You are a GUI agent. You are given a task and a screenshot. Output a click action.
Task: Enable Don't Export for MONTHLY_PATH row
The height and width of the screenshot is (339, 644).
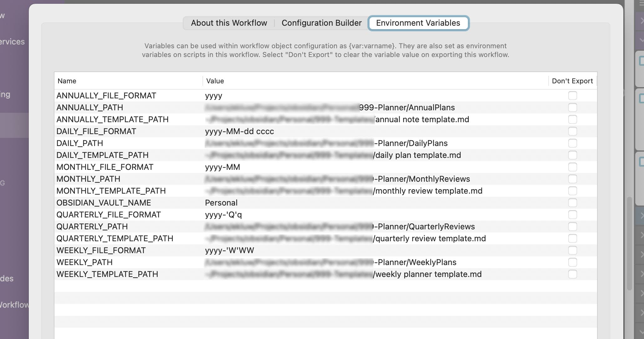[x=572, y=179]
